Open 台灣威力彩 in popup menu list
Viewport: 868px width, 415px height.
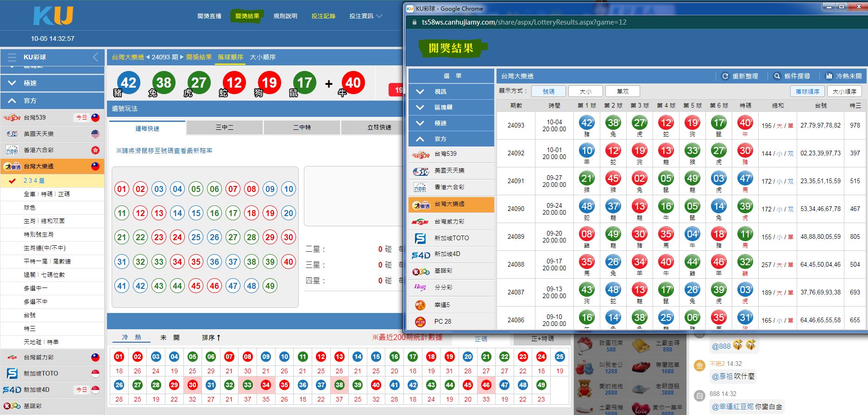point(451,222)
